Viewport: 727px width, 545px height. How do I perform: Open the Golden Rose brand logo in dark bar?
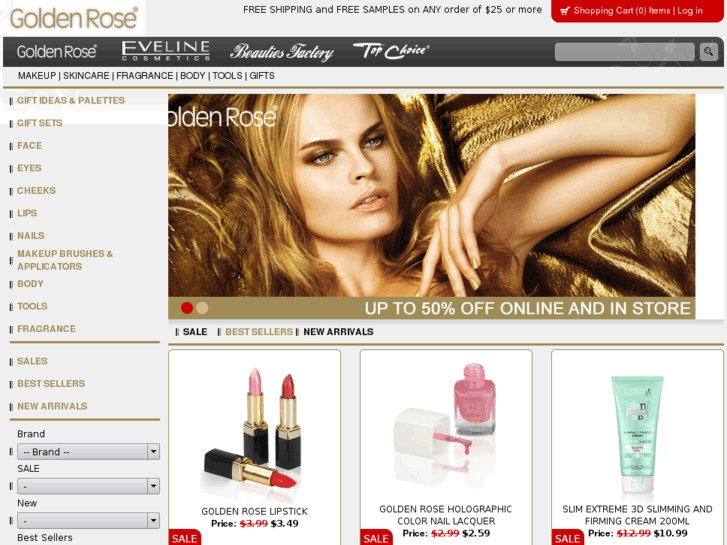57,51
